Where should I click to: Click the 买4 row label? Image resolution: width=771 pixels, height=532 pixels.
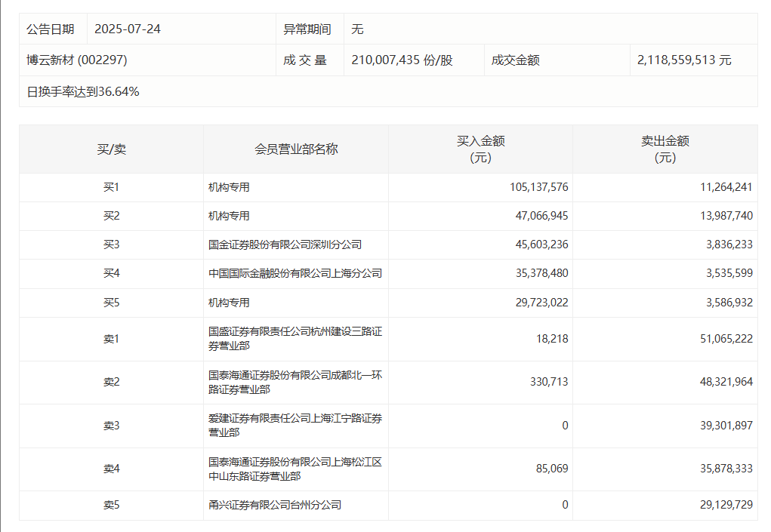(x=111, y=273)
